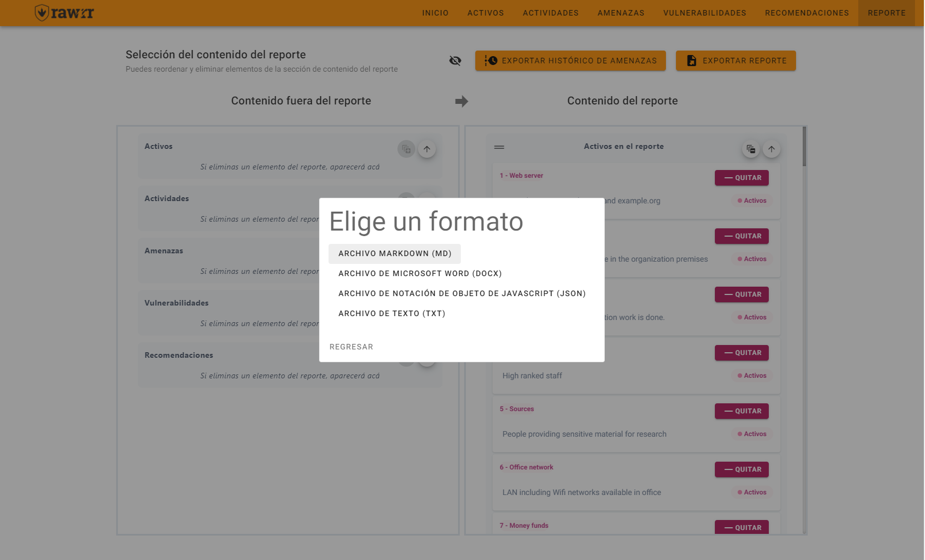This screenshot has width=925, height=560.
Task: Click the '7 - Money funds' title
Action: (x=524, y=526)
